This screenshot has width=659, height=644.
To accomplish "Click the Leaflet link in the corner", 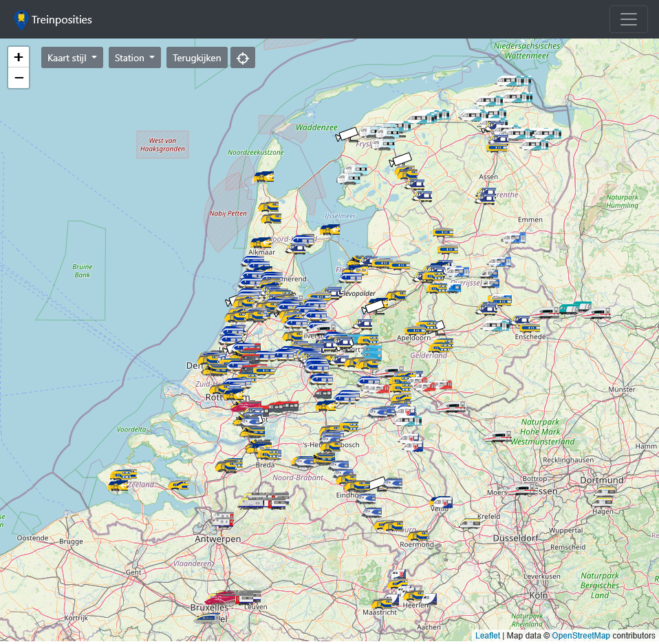I will 487,635.
